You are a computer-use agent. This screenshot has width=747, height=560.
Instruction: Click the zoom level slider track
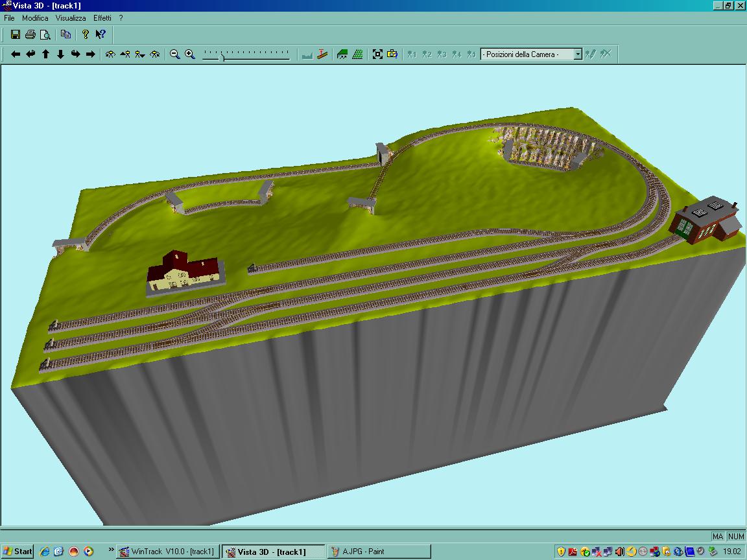pyautogui.click(x=246, y=55)
